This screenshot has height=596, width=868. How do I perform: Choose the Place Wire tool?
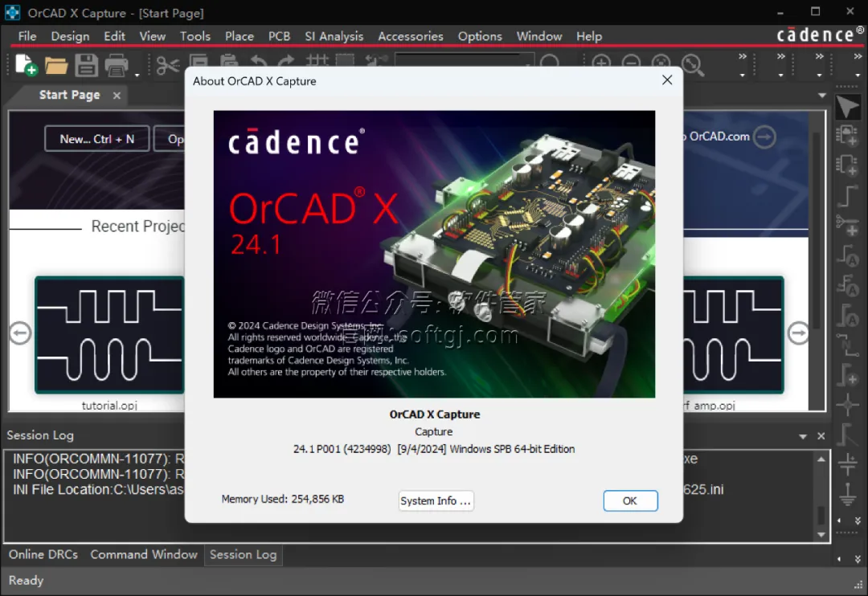point(848,197)
